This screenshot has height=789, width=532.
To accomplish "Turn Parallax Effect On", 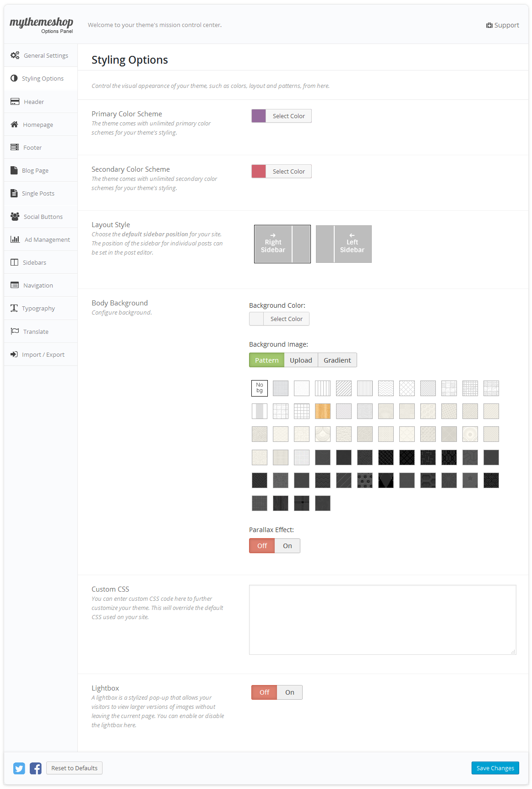I will (x=287, y=546).
